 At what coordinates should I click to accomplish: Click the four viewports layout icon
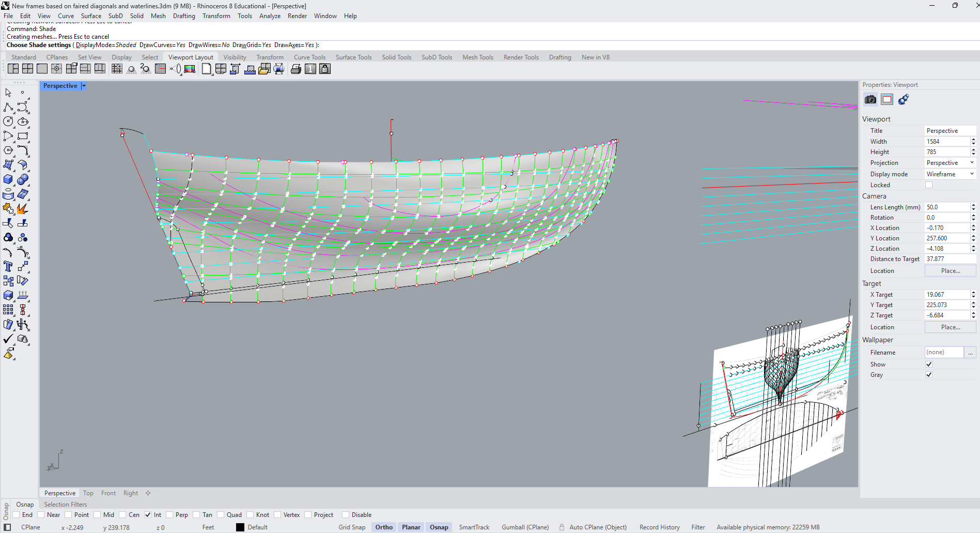[27, 69]
